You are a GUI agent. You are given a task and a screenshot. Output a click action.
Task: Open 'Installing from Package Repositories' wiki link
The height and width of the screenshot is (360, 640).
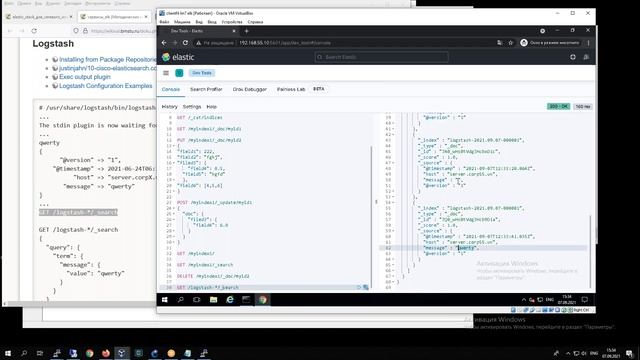[108, 60]
